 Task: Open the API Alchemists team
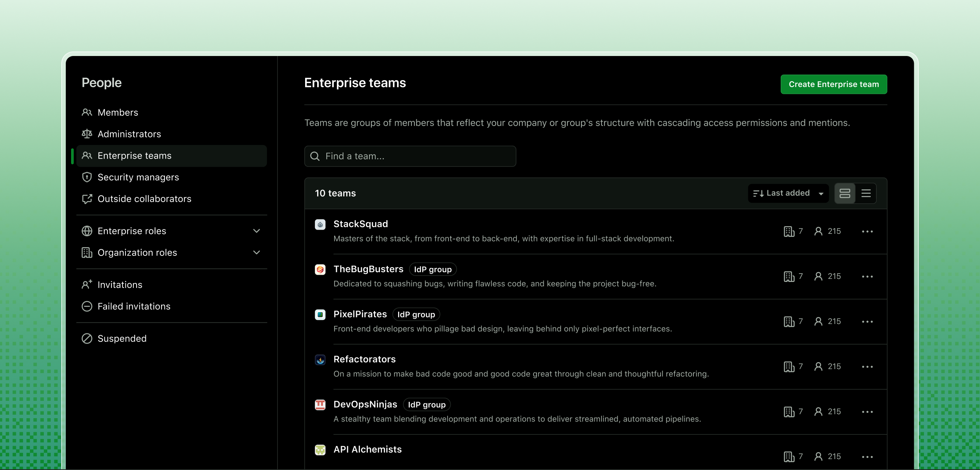coord(367,450)
